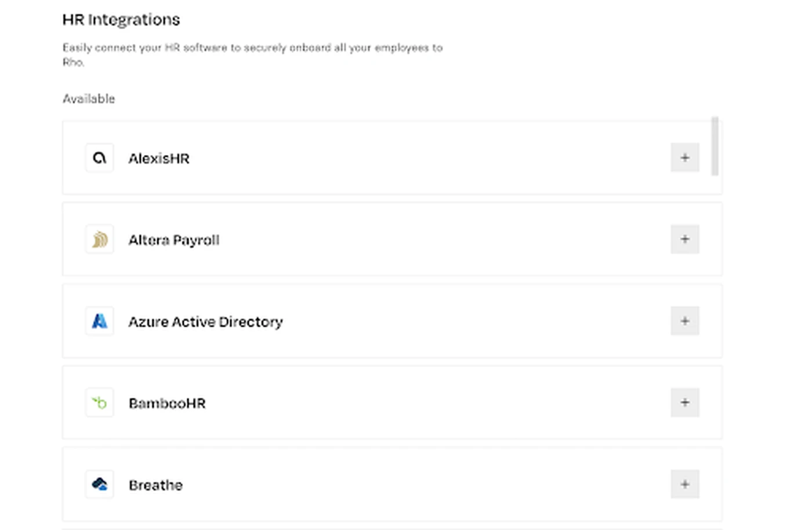Select the BambooHR integration name
This screenshot has width=812, height=530.
point(167,403)
